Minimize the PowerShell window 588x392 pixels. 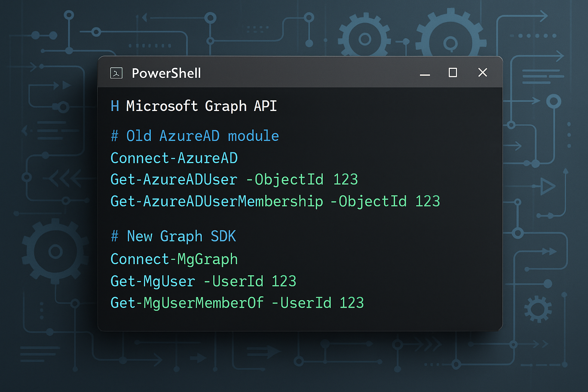pos(425,75)
